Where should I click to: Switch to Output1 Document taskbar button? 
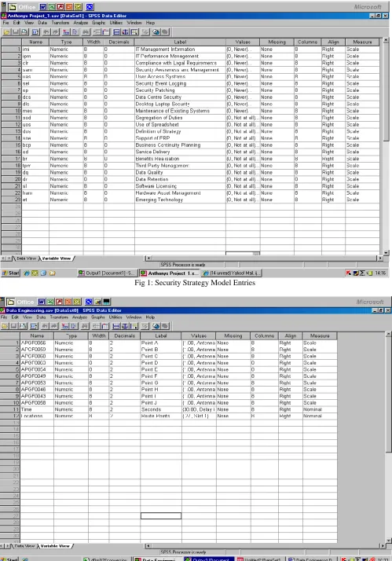click(x=107, y=273)
